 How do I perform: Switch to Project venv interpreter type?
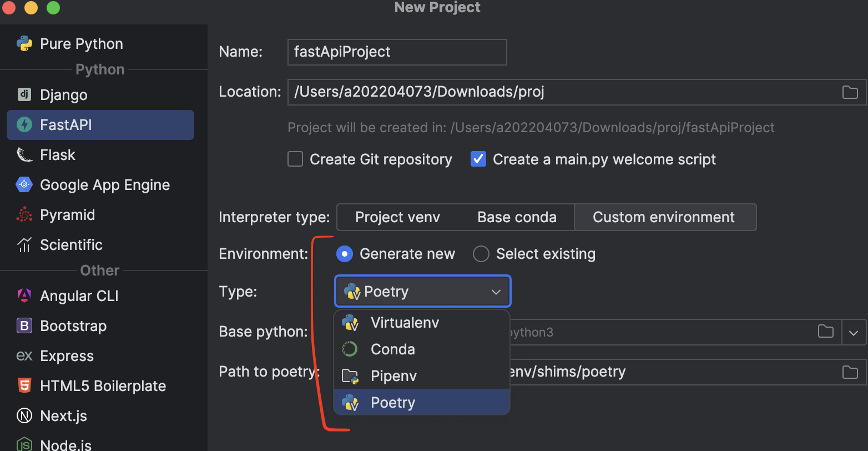tap(397, 217)
